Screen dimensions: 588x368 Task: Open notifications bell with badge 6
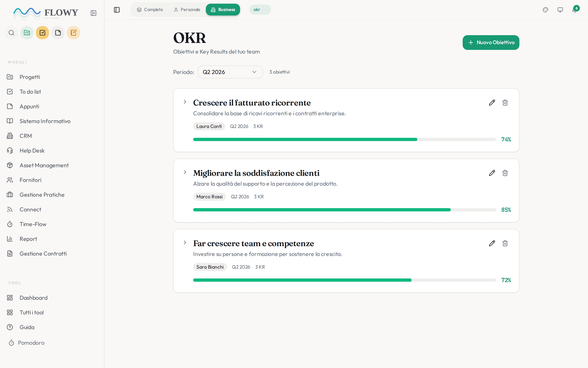point(575,10)
